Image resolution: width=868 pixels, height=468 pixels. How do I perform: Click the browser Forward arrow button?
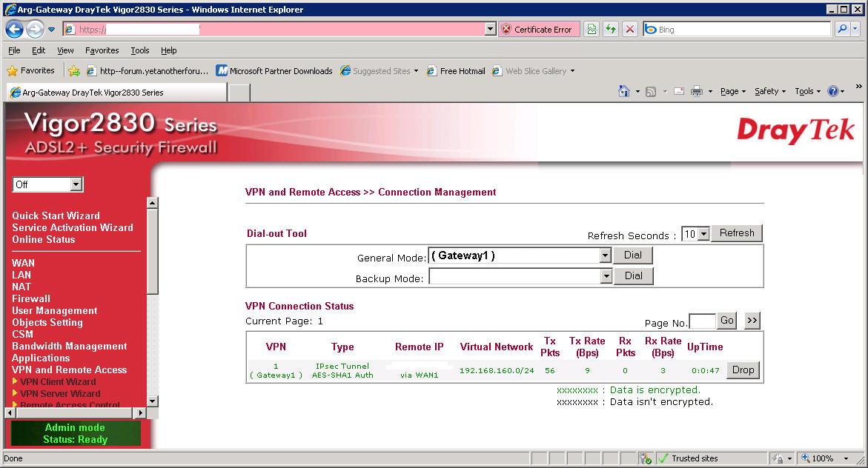(x=35, y=30)
